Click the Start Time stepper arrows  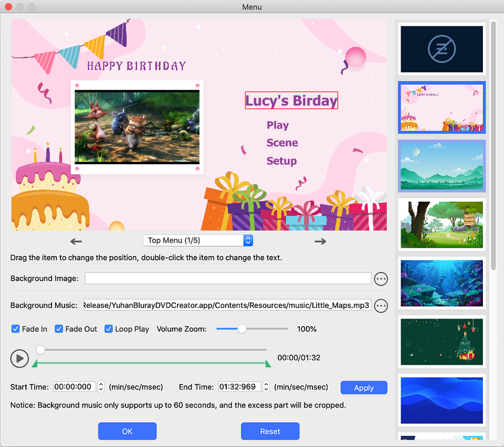point(101,387)
